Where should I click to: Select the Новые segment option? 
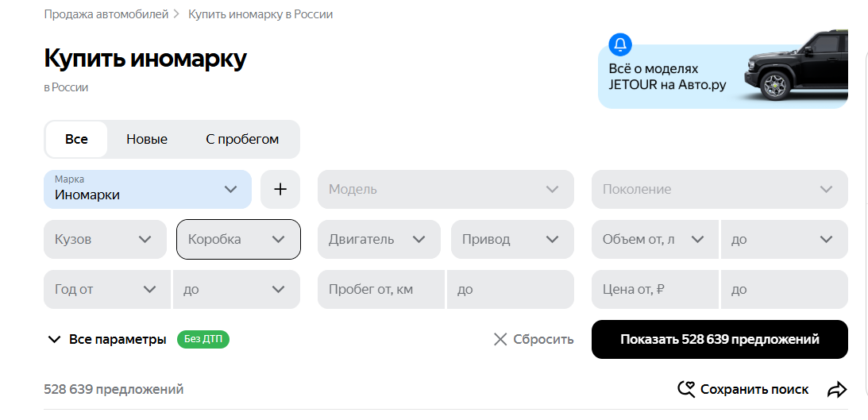[x=147, y=140]
